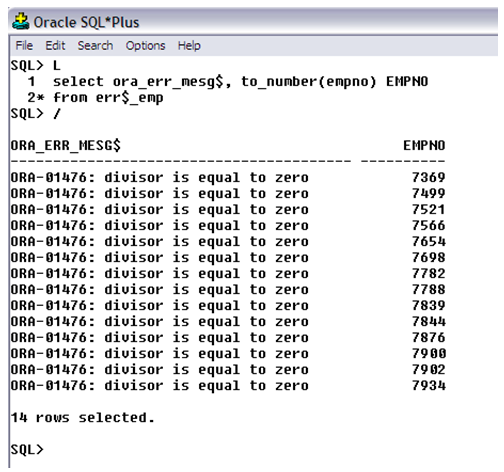Select the EMPNO value 7521
The height and width of the screenshot is (472, 504).
[428, 209]
